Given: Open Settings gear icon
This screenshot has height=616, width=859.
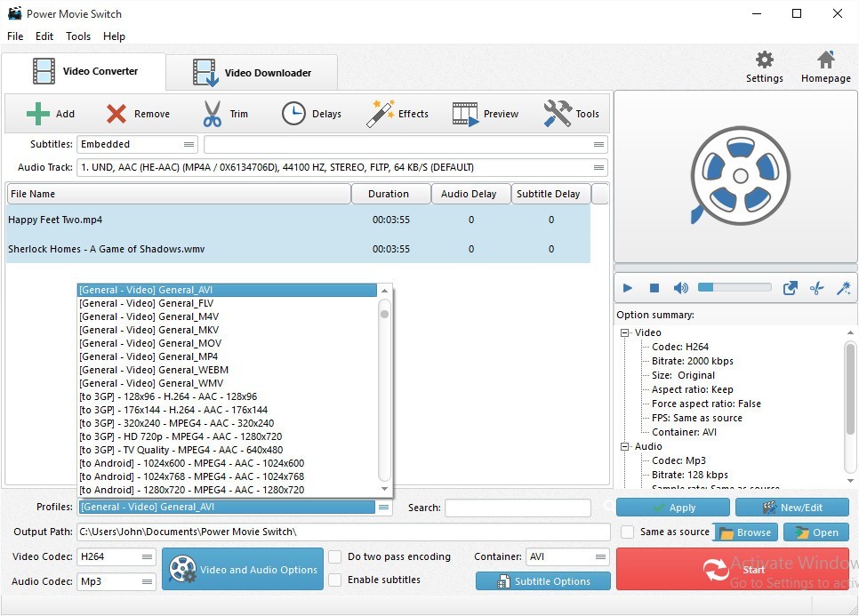Looking at the screenshot, I should point(764,60).
